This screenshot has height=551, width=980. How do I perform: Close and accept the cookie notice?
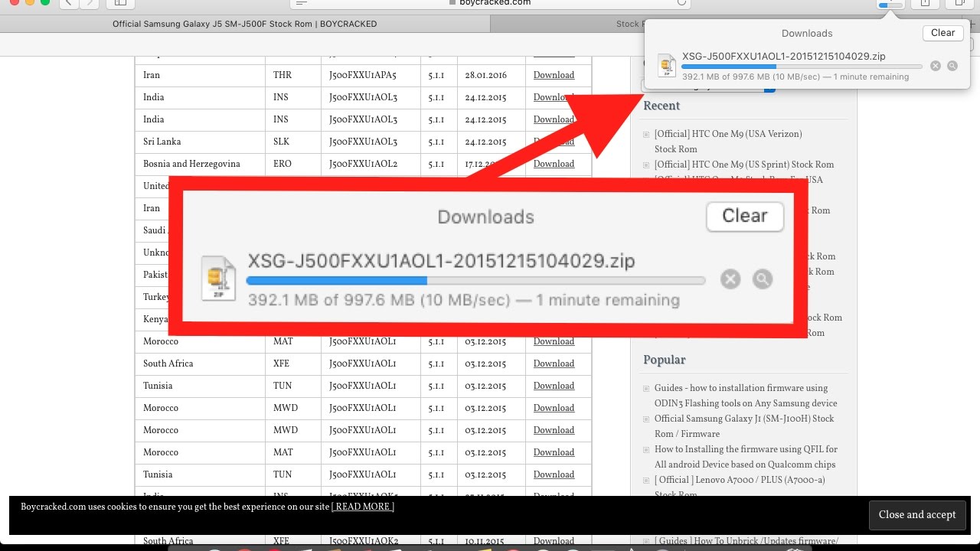pos(917,515)
